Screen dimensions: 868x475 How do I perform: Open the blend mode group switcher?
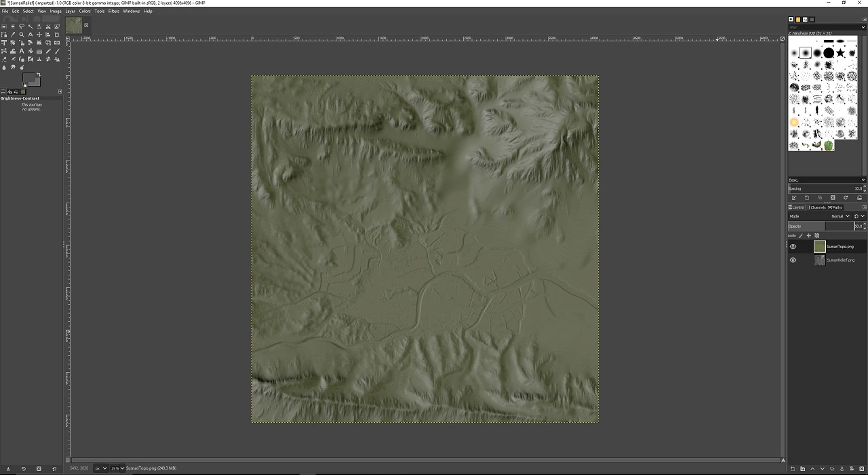859,216
